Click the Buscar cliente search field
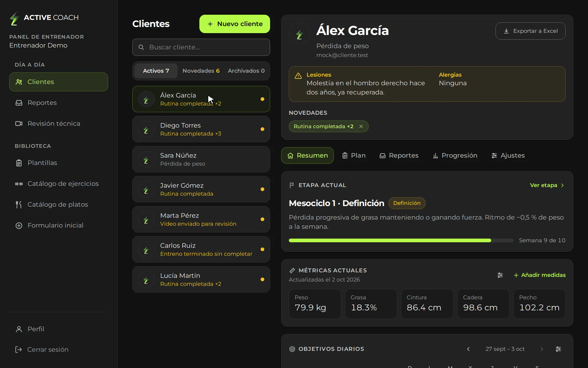The image size is (588, 368). [201, 47]
